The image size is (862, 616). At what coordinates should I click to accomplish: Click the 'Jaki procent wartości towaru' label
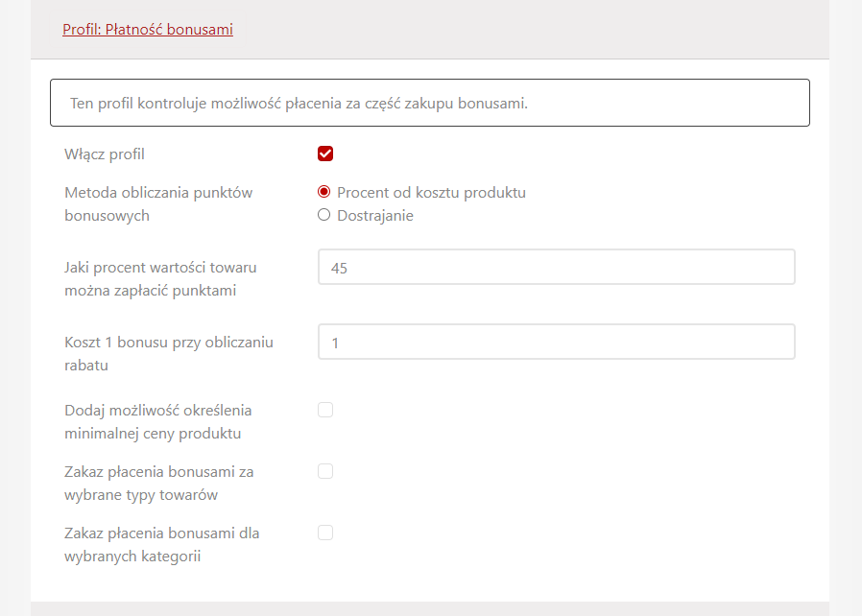coord(160,278)
